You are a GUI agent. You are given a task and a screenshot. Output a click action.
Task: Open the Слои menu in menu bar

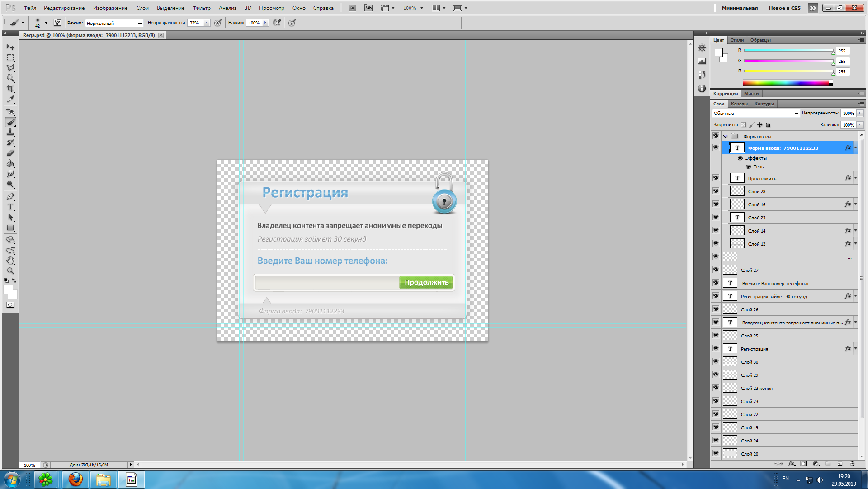point(142,8)
